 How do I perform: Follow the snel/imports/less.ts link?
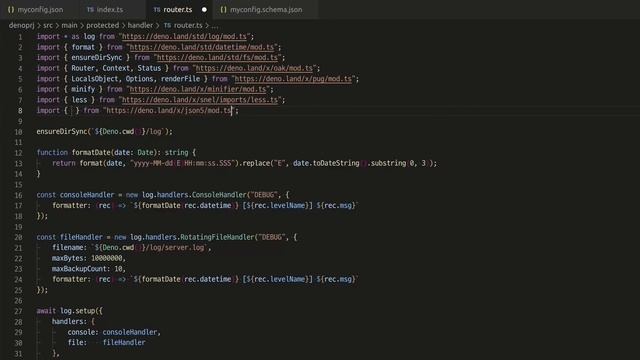click(200, 100)
